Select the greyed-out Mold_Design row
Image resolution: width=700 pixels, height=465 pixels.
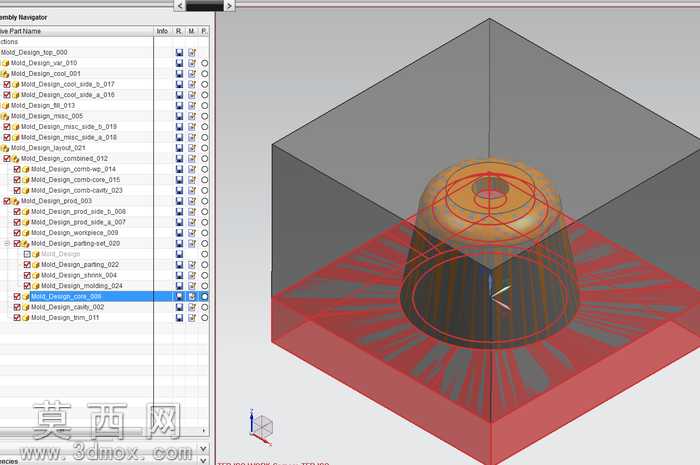[61, 254]
